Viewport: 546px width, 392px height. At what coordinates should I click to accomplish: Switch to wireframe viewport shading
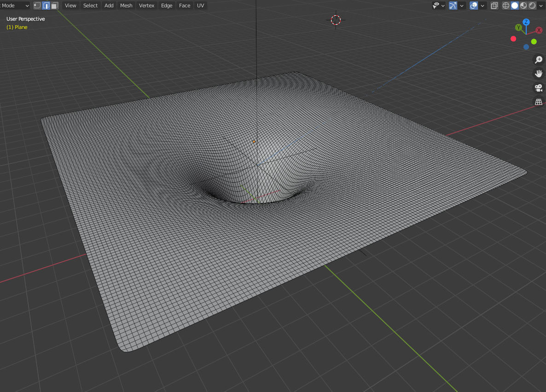(x=506, y=6)
